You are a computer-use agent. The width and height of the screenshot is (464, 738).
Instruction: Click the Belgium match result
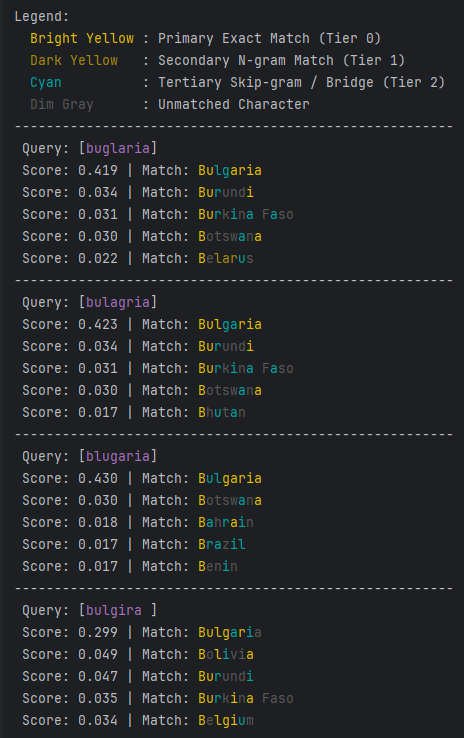pyautogui.click(x=226, y=721)
